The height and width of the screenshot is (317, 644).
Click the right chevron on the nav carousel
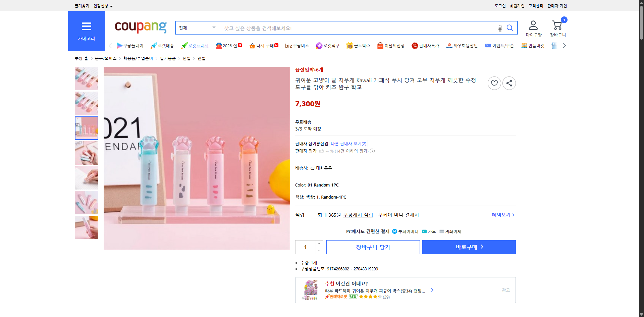point(564,45)
